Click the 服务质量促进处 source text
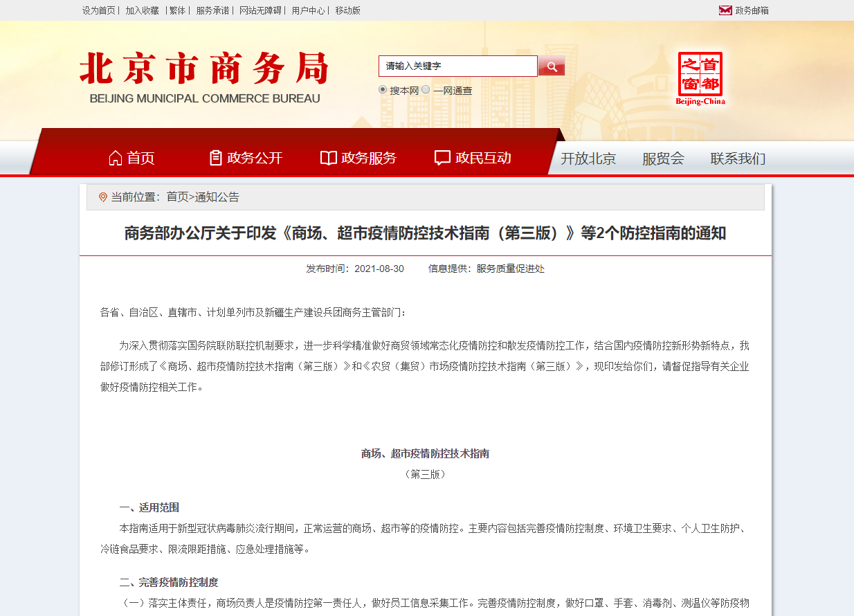The width and height of the screenshot is (854, 616). pos(510,269)
